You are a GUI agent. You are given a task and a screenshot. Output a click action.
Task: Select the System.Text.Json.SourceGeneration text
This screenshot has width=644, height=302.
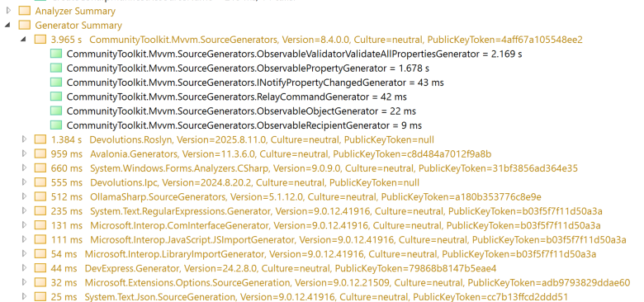point(326,297)
